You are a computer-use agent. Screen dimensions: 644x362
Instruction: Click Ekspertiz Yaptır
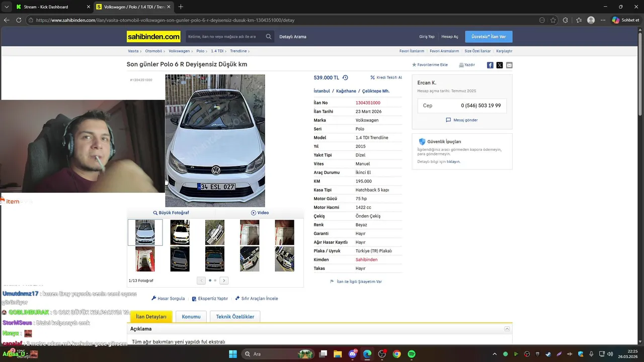(x=210, y=299)
